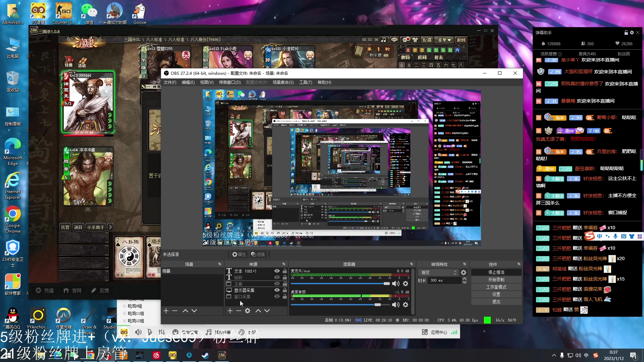
Task: Open OBS 设置 settings button
Action: click(x=496, y=294)
